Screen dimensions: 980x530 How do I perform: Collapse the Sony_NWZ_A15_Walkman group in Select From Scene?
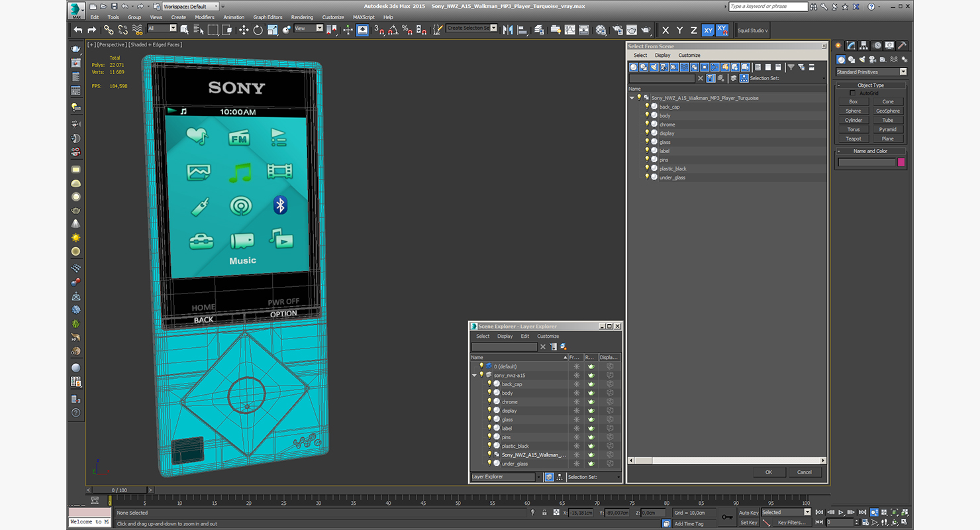point(632,98)
